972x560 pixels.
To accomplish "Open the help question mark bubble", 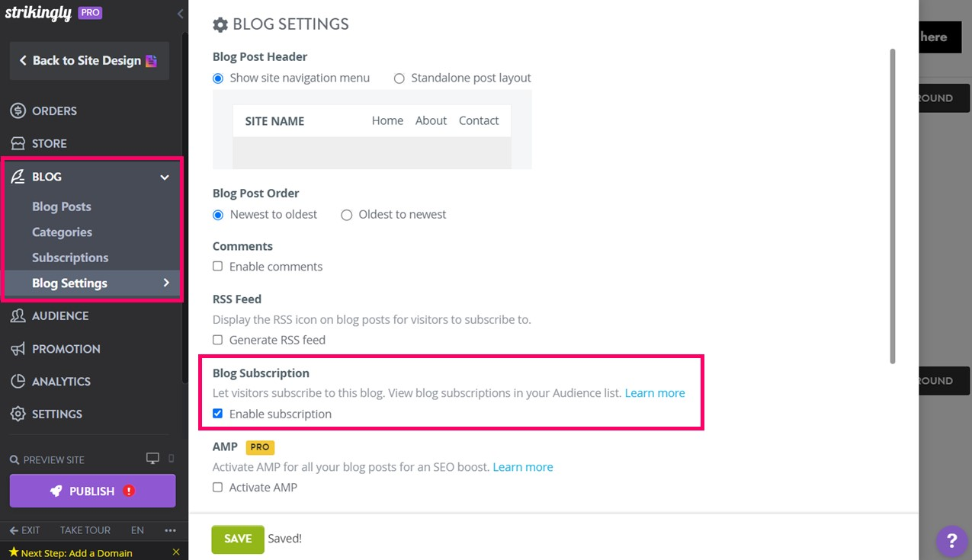I will [x=951, y=541].
